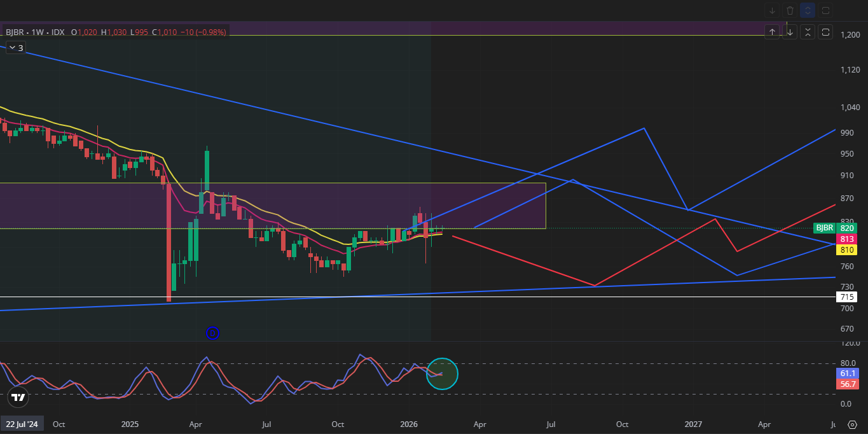Click the blue event marker circle
Image resolution: width=868 pixels, height=434 pixels.
(x=213, y=333)
